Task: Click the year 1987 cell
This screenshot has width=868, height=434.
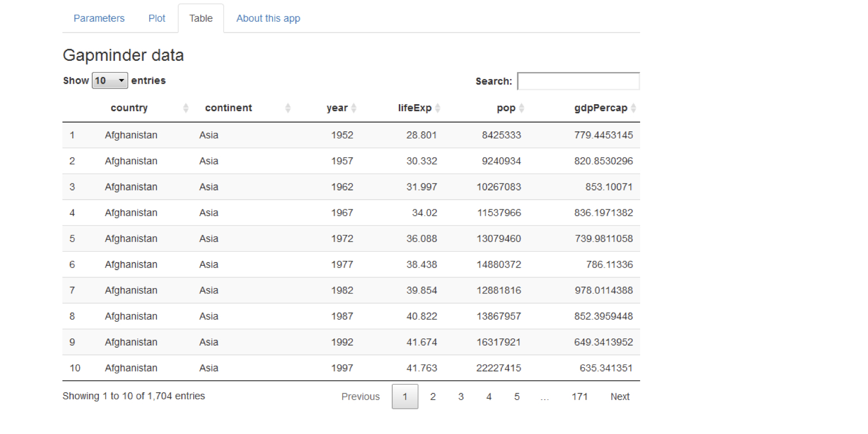Action: [342, 316]
